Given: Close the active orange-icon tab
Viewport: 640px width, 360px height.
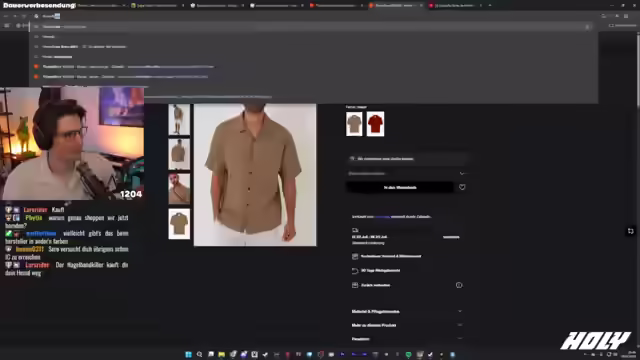Looking at the screenshot, I should tap(421, 6).
